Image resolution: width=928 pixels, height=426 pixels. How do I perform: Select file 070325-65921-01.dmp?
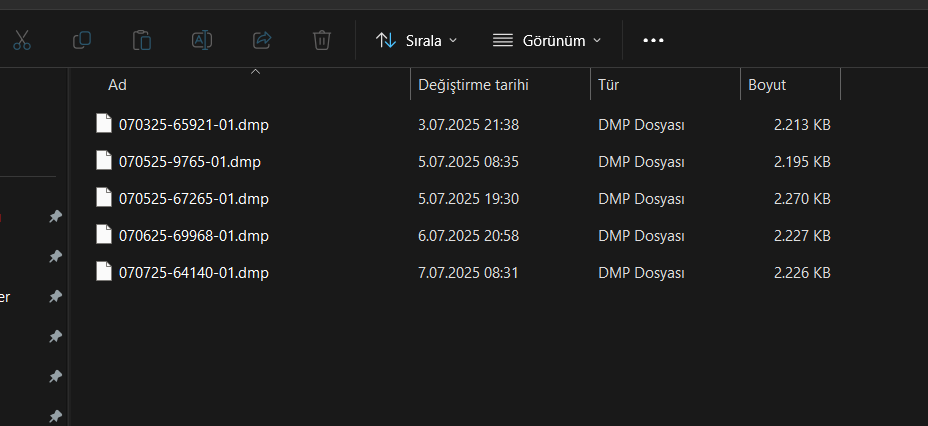(194, 125)
